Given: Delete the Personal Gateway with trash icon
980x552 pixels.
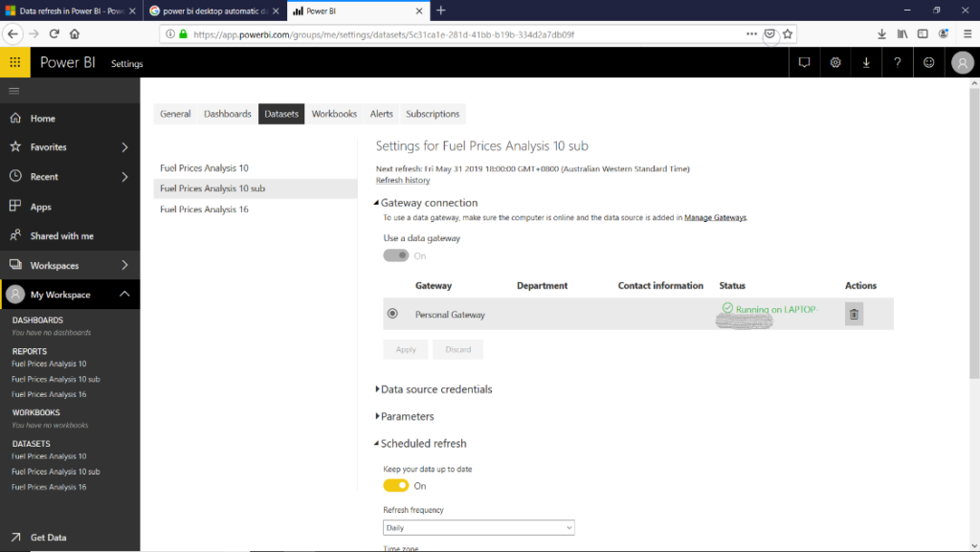Looking at the screenshot, I should click(x=854, y=314).
